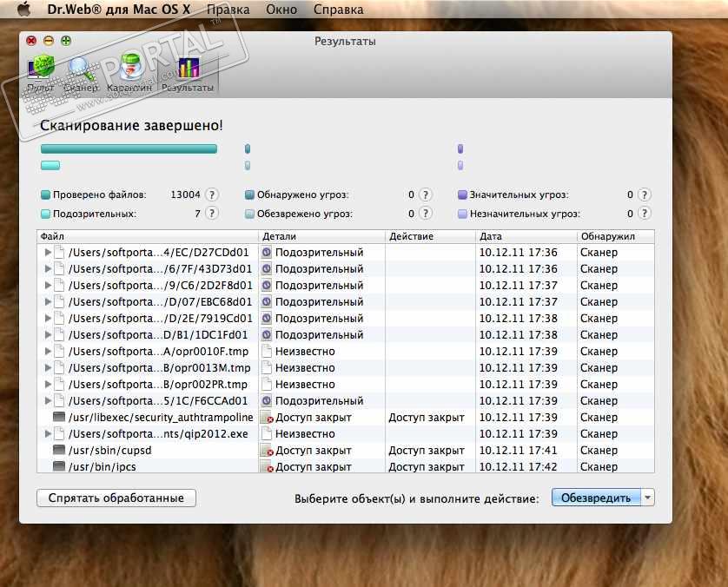Expand the row for /D/07/EBC68d01

tap(48, 301)
